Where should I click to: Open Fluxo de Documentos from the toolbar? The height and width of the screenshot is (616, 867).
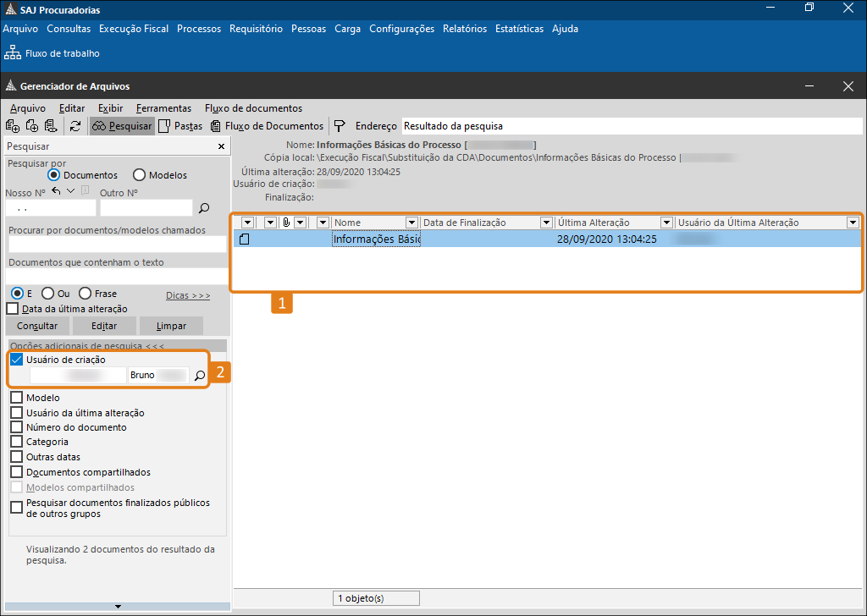click(x=267, y=126)
